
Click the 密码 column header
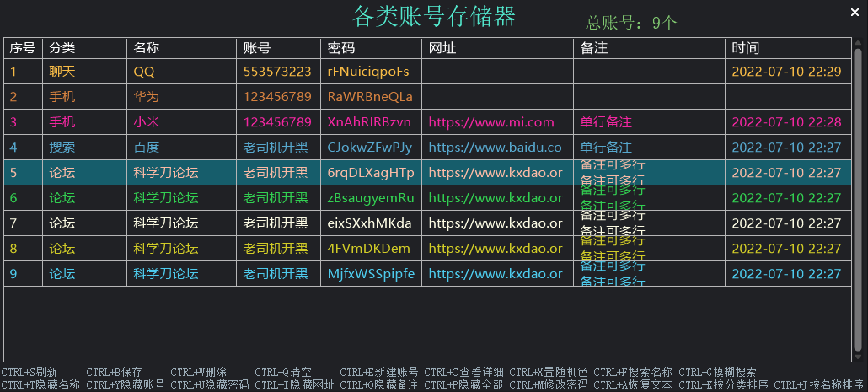(371, 48)
